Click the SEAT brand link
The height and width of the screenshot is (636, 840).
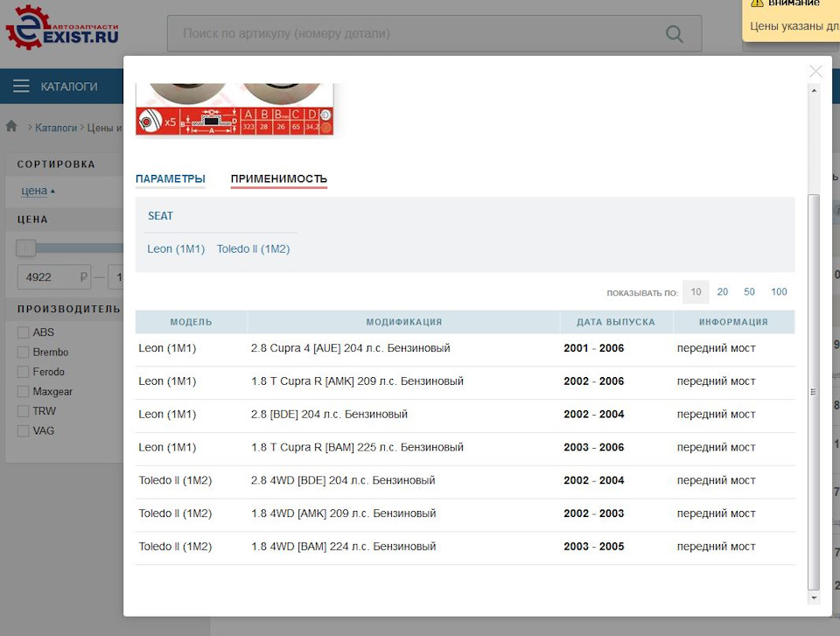click(161, 216)
